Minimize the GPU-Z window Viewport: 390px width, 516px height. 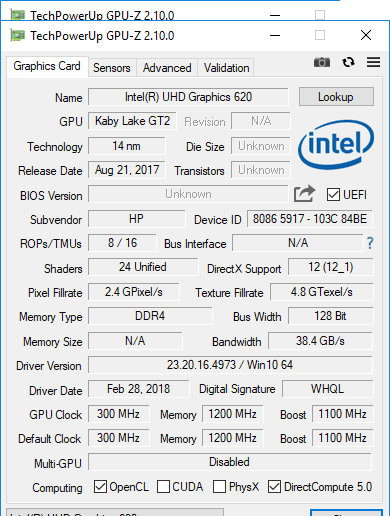point(275,35)
